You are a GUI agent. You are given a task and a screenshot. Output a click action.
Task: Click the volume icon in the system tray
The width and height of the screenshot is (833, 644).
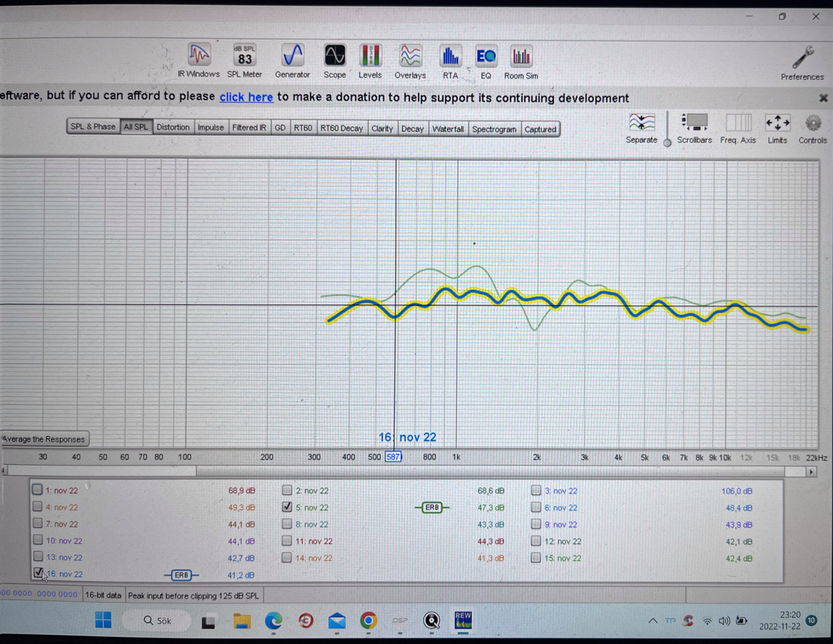coord(724,621)
